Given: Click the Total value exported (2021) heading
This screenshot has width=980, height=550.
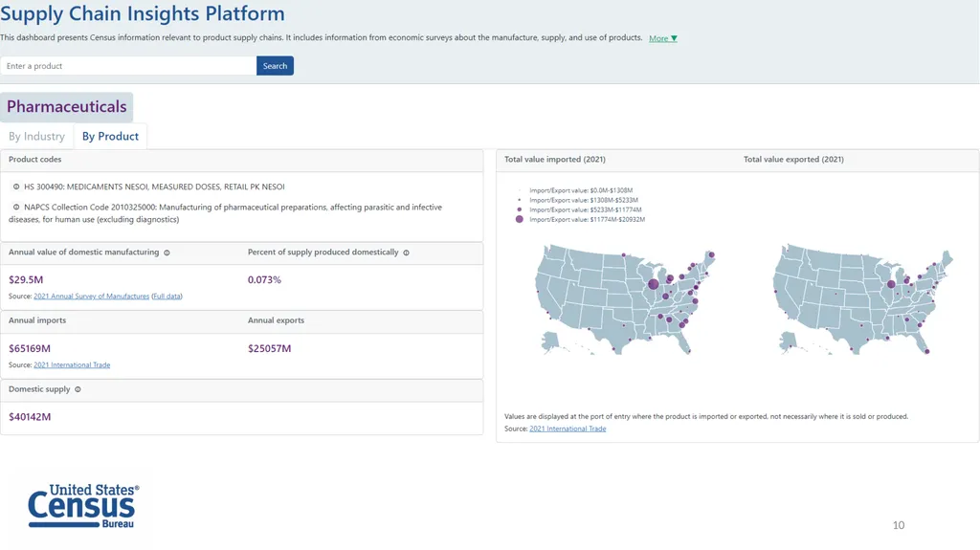Looking at the screenshot, I should click(793, 160).
